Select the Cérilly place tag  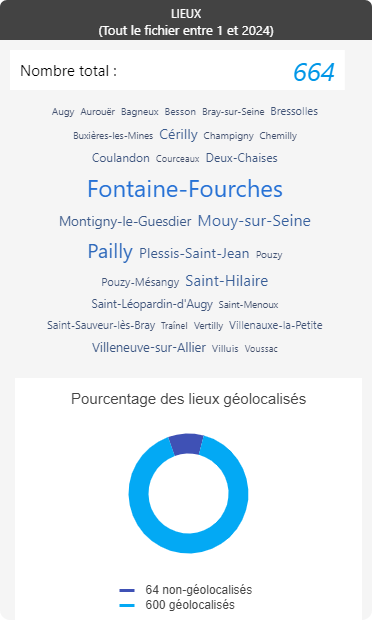point(179,135)
